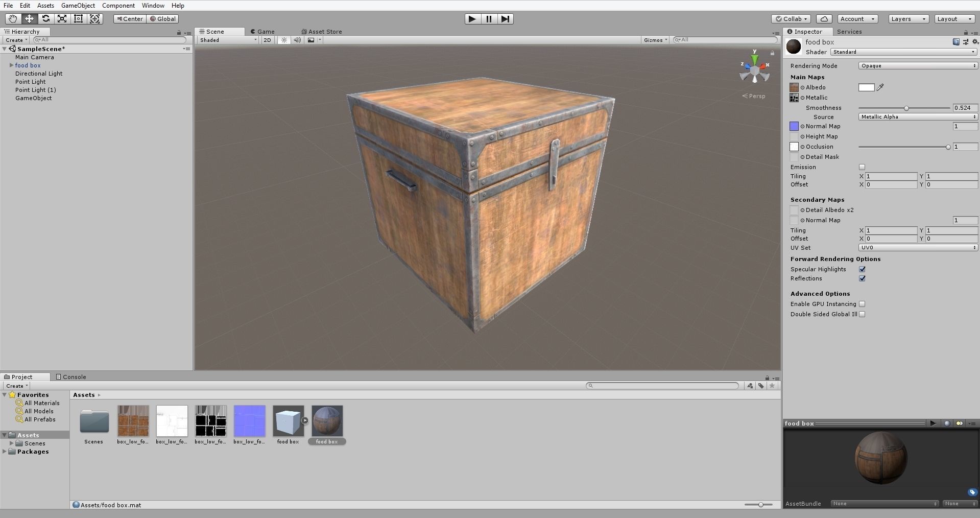
Task: Toggle Reflections checkbox
Action: tap(862, 278)
